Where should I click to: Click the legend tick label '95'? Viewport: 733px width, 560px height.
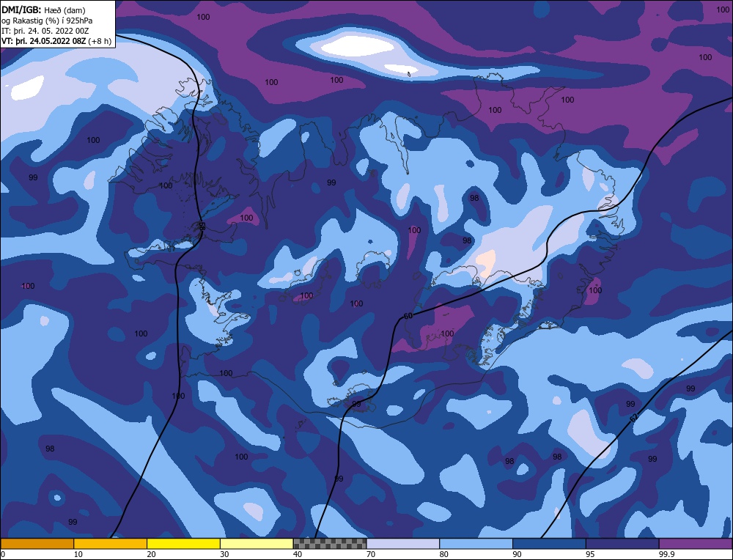[x=590, y=554]
